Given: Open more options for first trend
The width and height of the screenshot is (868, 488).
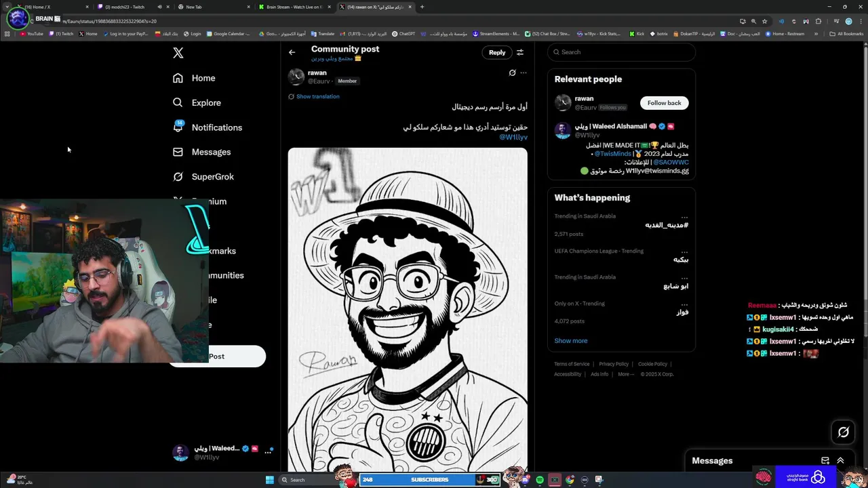Looking at the screenshot, I should (684, 217).
